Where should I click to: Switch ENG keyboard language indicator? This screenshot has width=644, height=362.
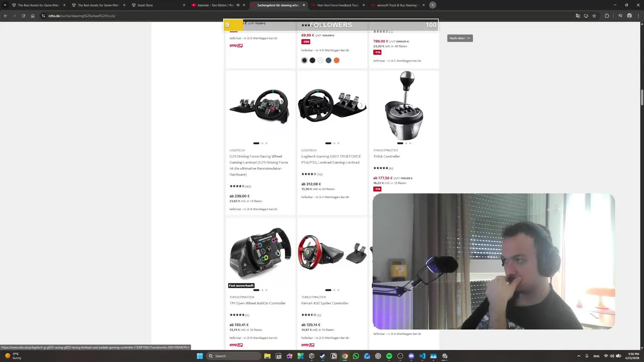coord(596,356)
